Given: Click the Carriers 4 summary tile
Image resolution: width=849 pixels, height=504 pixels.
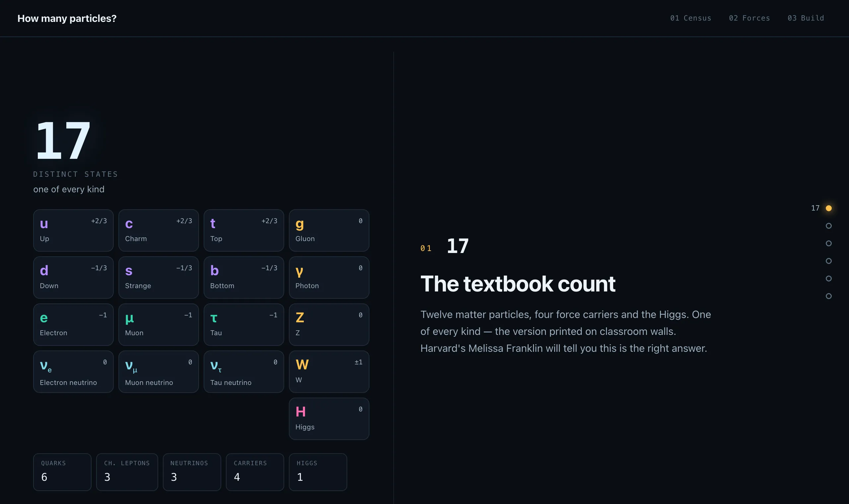Looking at the screenshot, I should (x=255, y=472).
